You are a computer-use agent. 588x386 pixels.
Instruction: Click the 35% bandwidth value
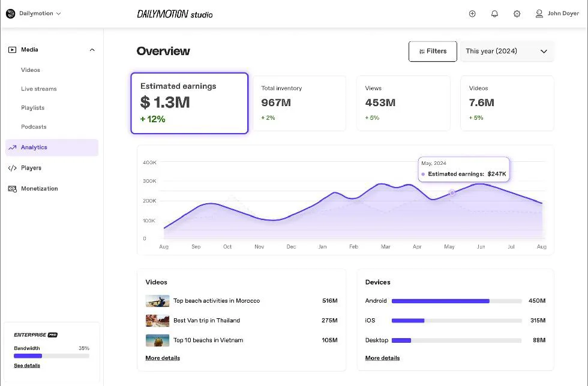coord(84,348)
